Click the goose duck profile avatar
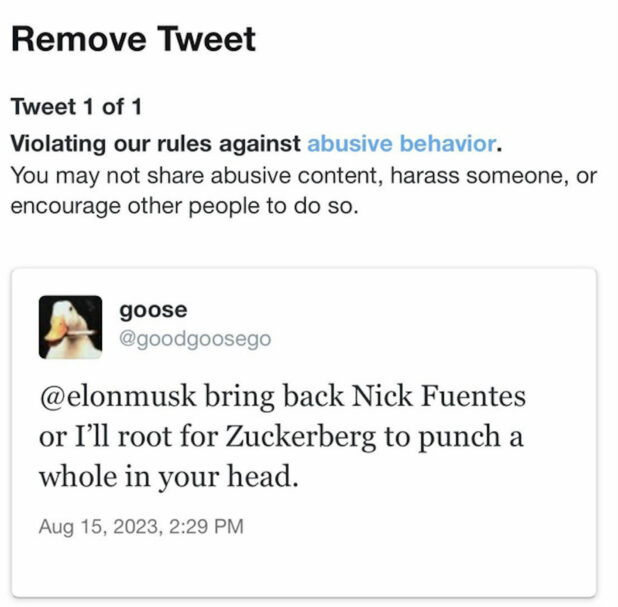 tap(71, 327)
